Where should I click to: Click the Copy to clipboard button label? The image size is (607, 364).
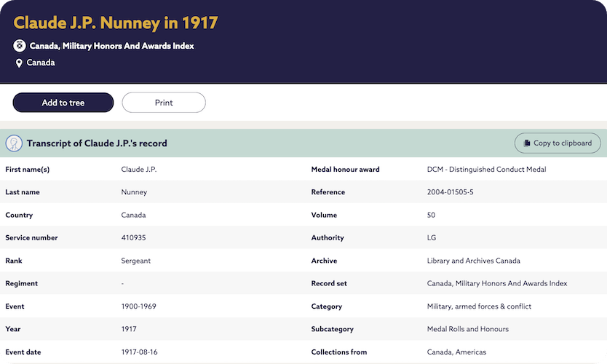tap(562, 143)
